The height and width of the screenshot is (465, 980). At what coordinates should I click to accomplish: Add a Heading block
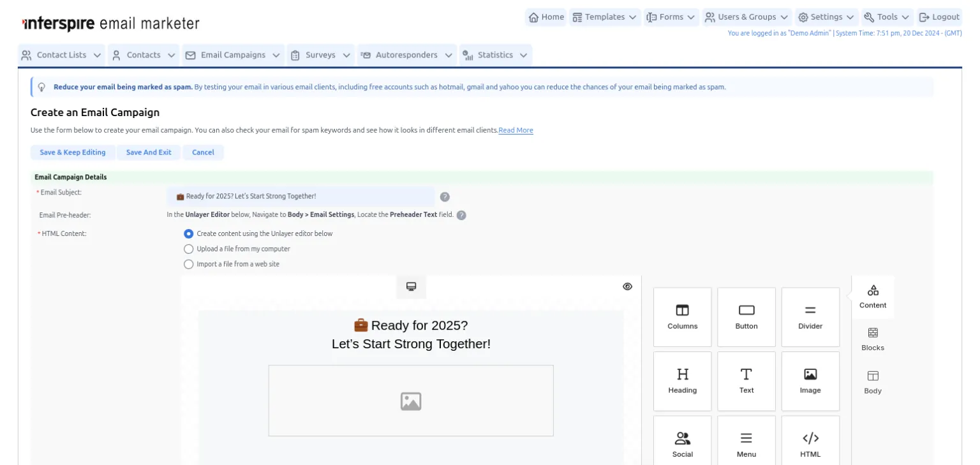tap(682, 381)
